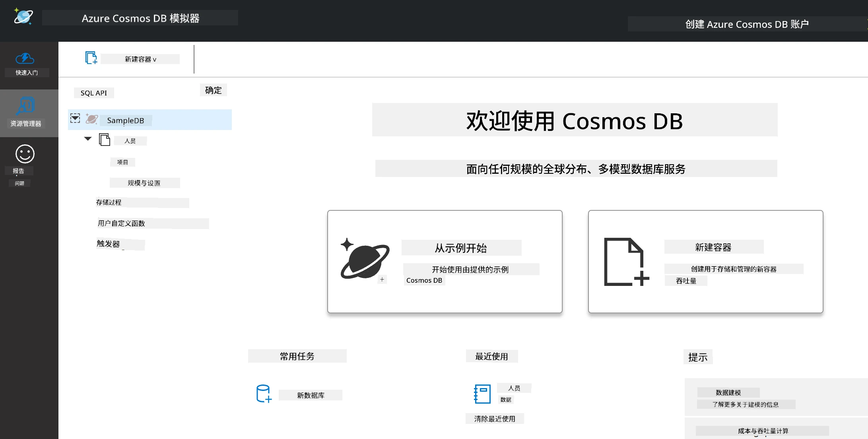Viewport: 868px width, 439px height.
Task: Click the 最近使用 section heading
Action: click(x=492, y=356)
